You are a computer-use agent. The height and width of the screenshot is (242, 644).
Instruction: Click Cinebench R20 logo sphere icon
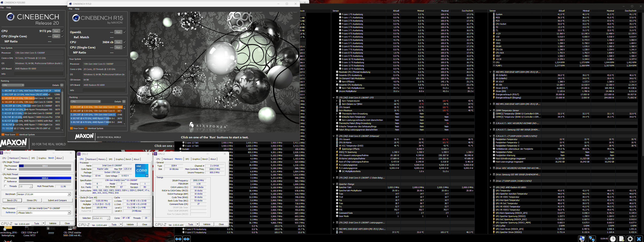(x=10, y=17)
